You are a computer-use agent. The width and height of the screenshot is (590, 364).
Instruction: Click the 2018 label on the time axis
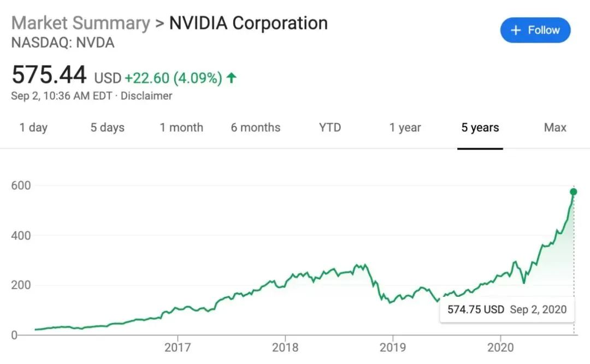coord(285,347)
